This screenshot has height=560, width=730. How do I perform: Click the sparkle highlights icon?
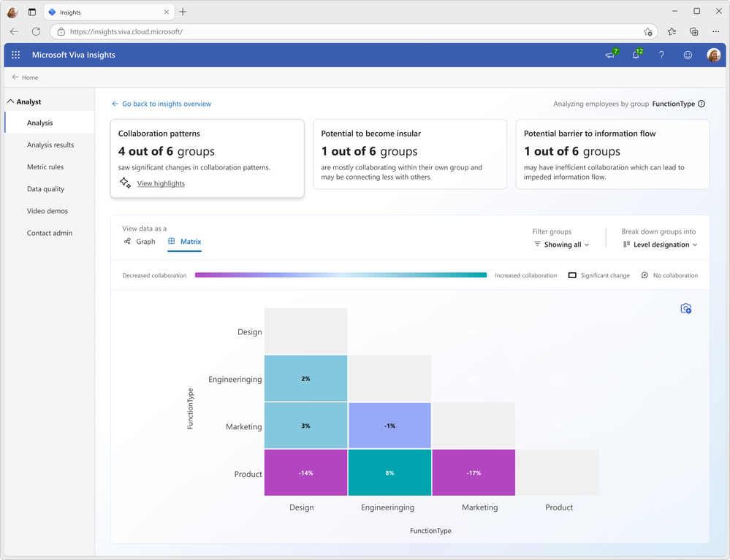click(x=125, y=183)
